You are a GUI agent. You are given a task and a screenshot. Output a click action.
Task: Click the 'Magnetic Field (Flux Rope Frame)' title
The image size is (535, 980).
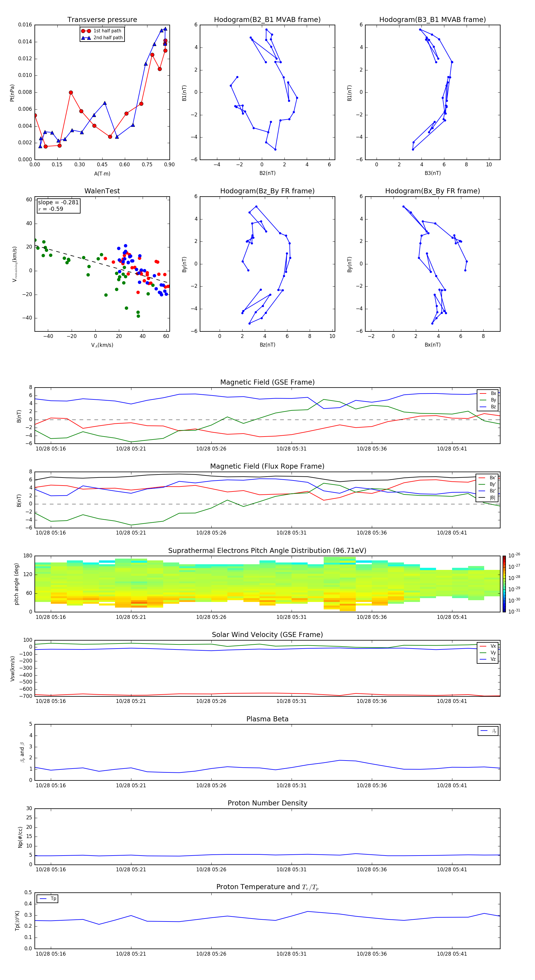267,467
